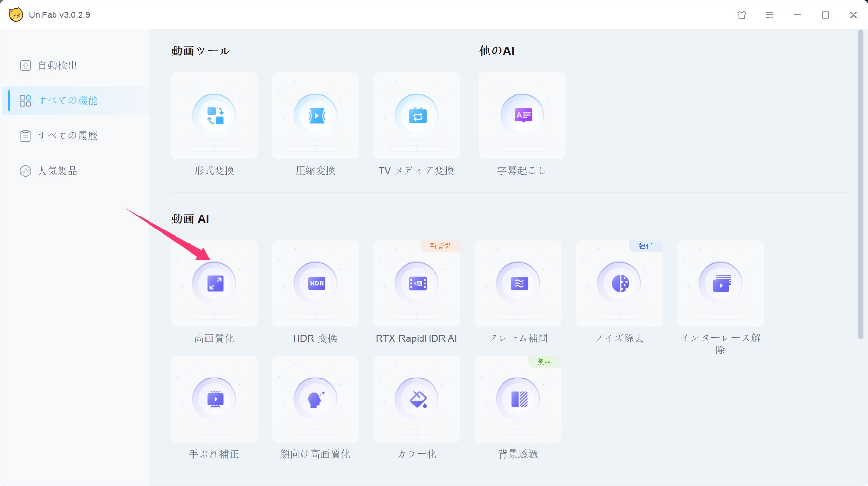This screenshot has height=486, width=868.
Task: Switch to the すべての履歴 section
Action: 68,135
